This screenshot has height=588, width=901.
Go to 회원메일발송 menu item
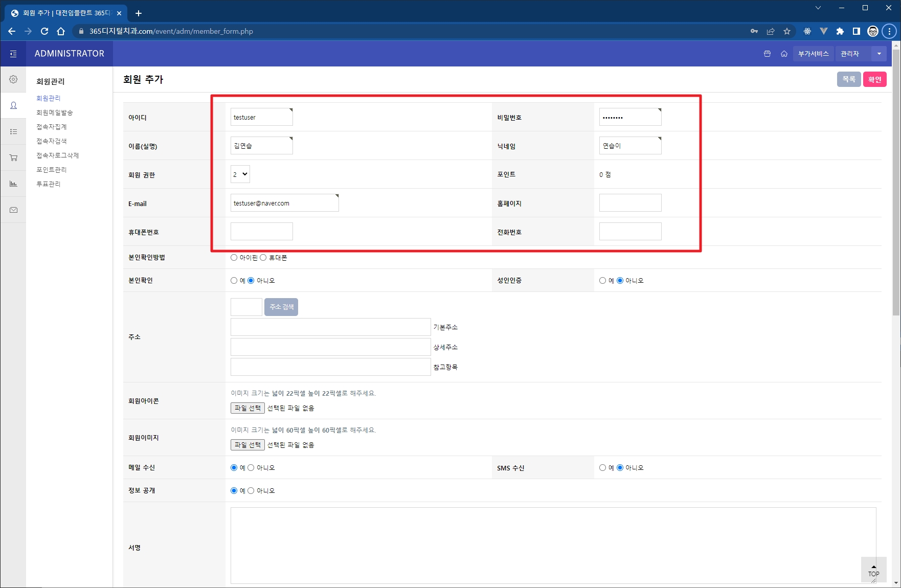pyautogui.click(x=55, y=112)
